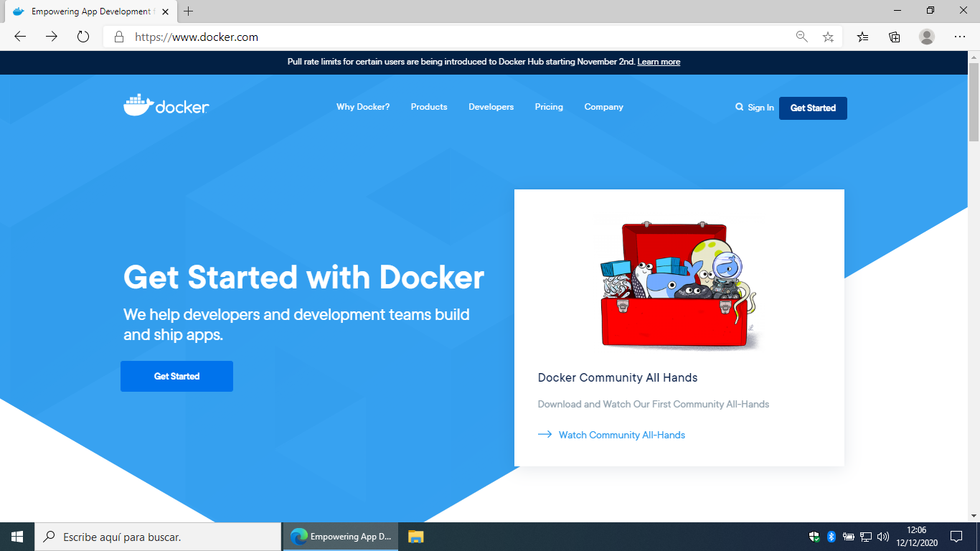This screenshot has height=551, width=980.
Task: Open the Pricing page
Action: (549, 107)
